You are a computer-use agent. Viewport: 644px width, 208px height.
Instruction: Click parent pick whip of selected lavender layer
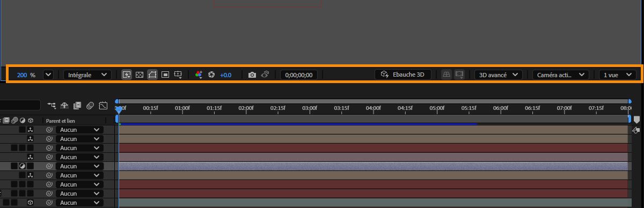click(x=49, y=166)
